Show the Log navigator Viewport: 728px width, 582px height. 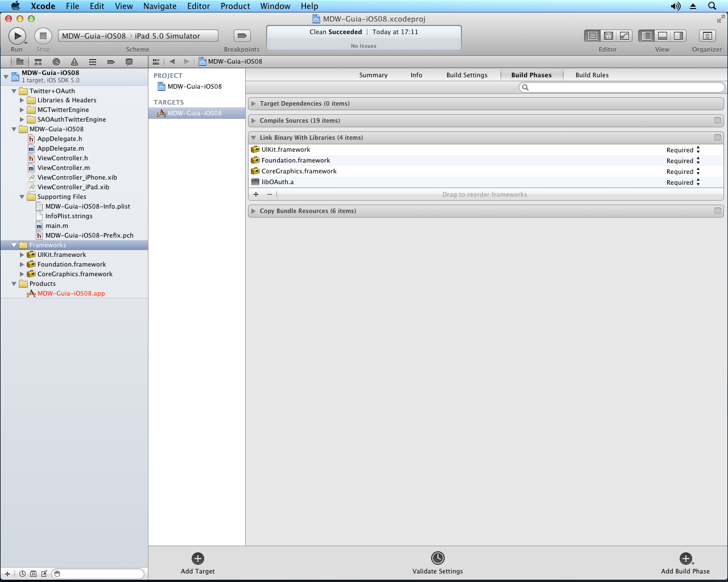129,61
